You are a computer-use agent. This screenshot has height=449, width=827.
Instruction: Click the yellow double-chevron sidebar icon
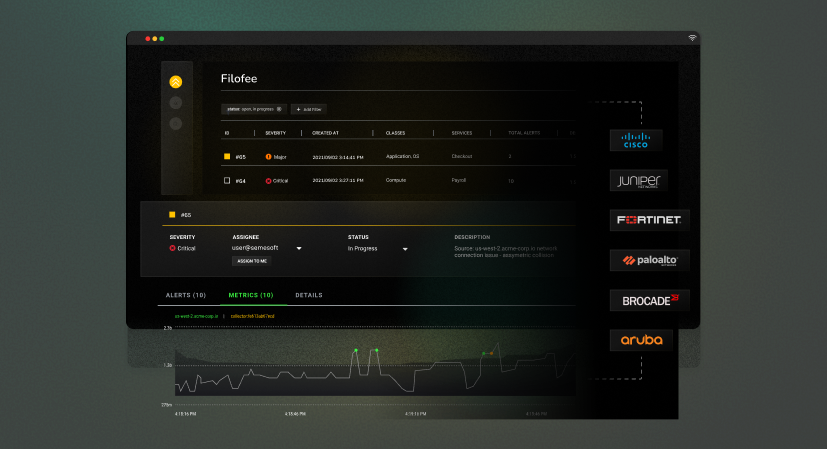click(x=176, y=82)
